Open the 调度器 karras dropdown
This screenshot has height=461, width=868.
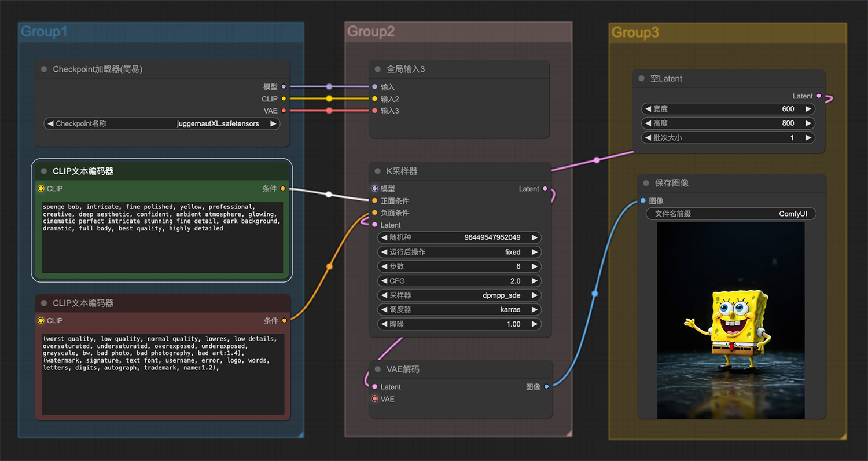coord(459,310)
